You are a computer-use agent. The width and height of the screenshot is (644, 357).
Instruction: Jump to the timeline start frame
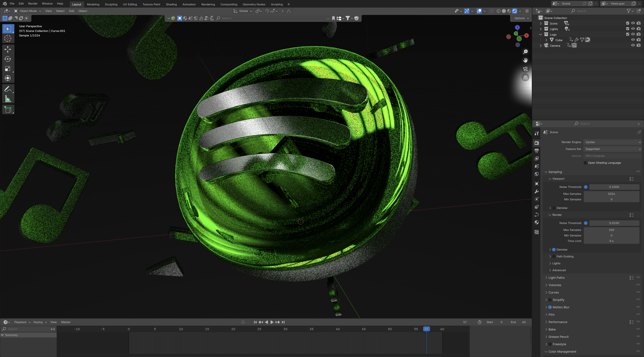click(255, 322)
